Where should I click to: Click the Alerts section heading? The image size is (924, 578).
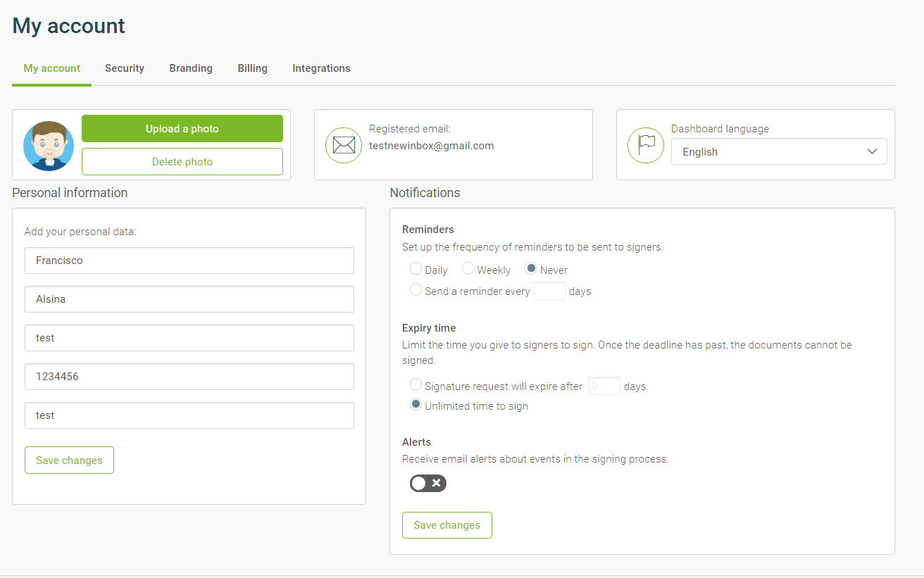(x=416, y=442)
